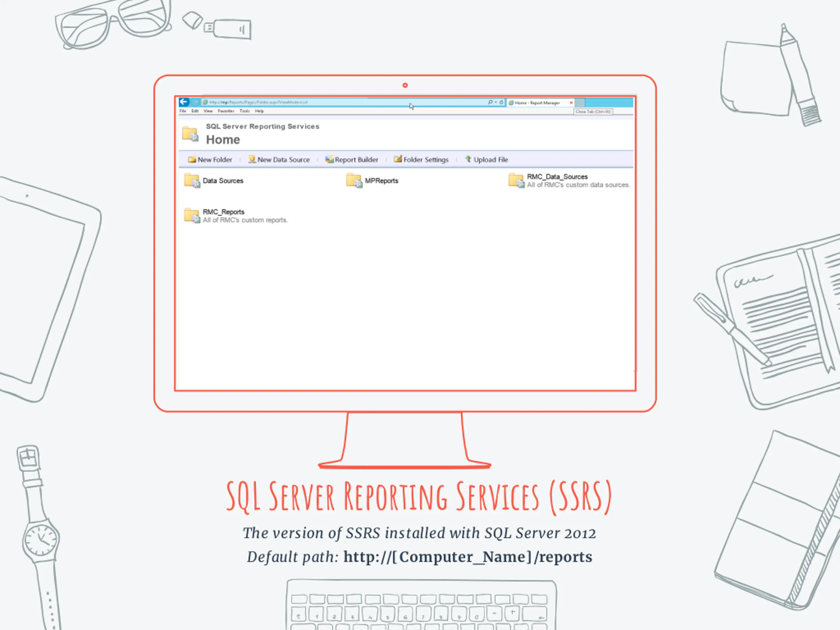
Task: Click the RMC_Reports folder icon
Action: [x=192, y=216]
